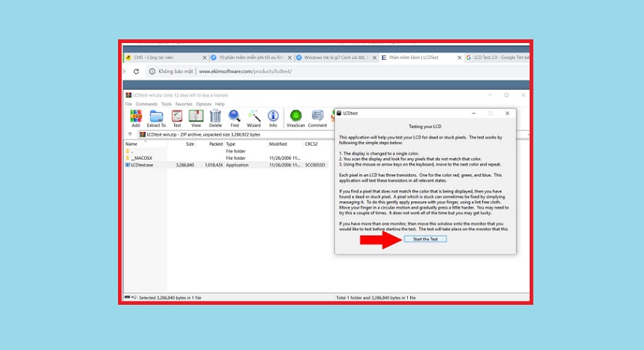Open the __MACOSX folder
Screen dimensions: 644x350
coord(144,158)
